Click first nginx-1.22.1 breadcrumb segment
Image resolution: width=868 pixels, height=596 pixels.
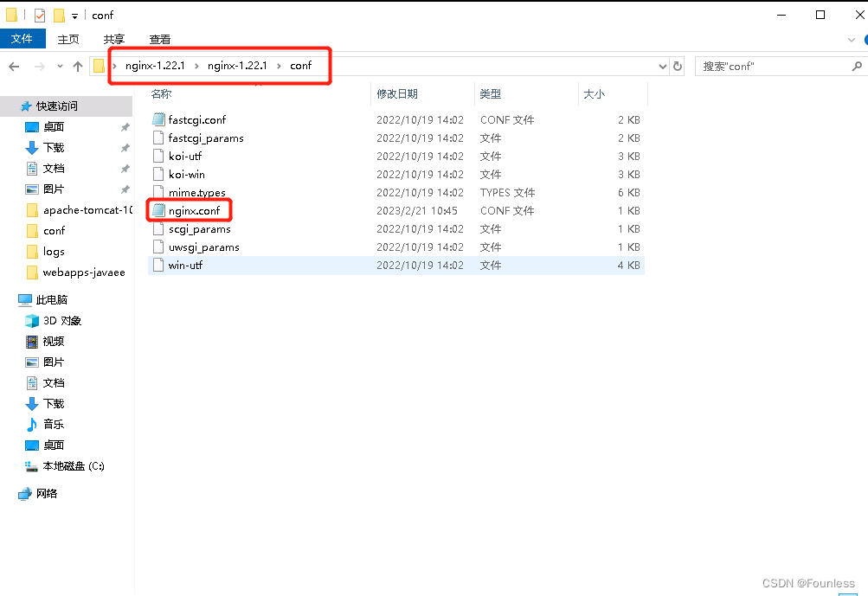155,65
